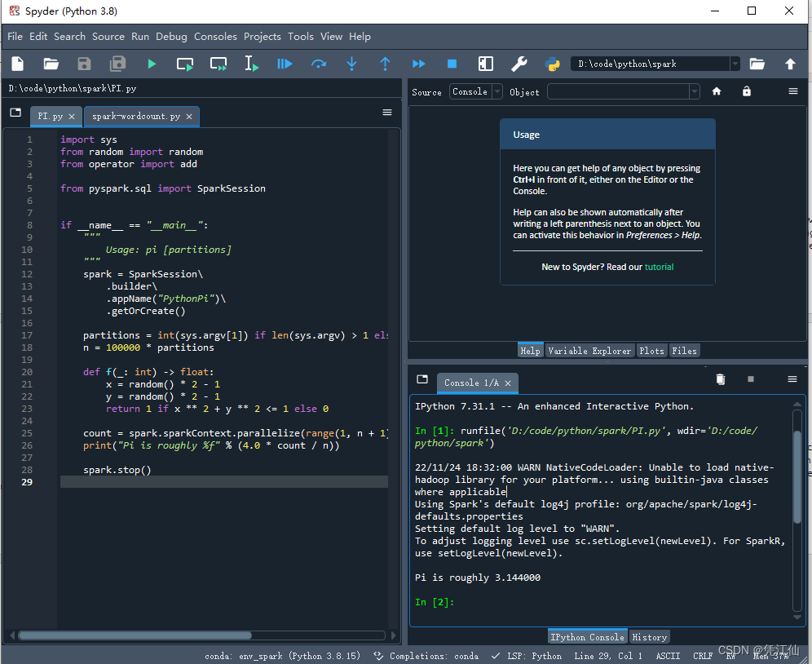
Task: Save the current file via the toolbar
Action: (84, 64)
